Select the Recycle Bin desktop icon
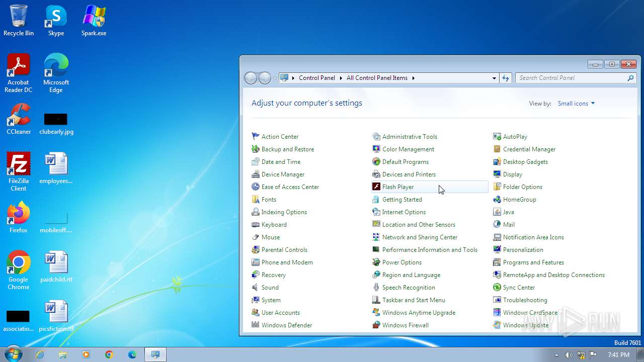This screenshot has height=362, width=644. click(19, 21)
